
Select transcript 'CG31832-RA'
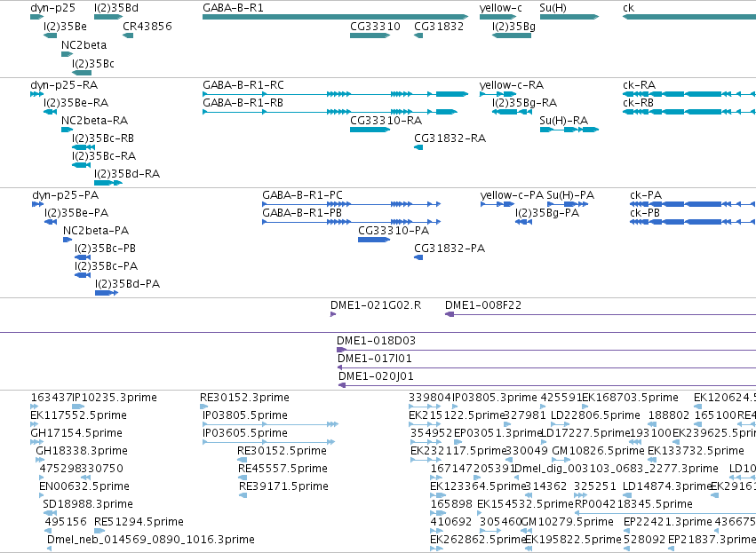coord(450,138)
